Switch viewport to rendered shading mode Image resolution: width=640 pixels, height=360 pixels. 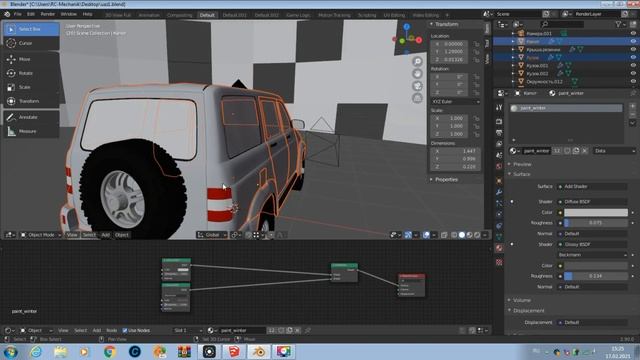(x=477, y=235)
